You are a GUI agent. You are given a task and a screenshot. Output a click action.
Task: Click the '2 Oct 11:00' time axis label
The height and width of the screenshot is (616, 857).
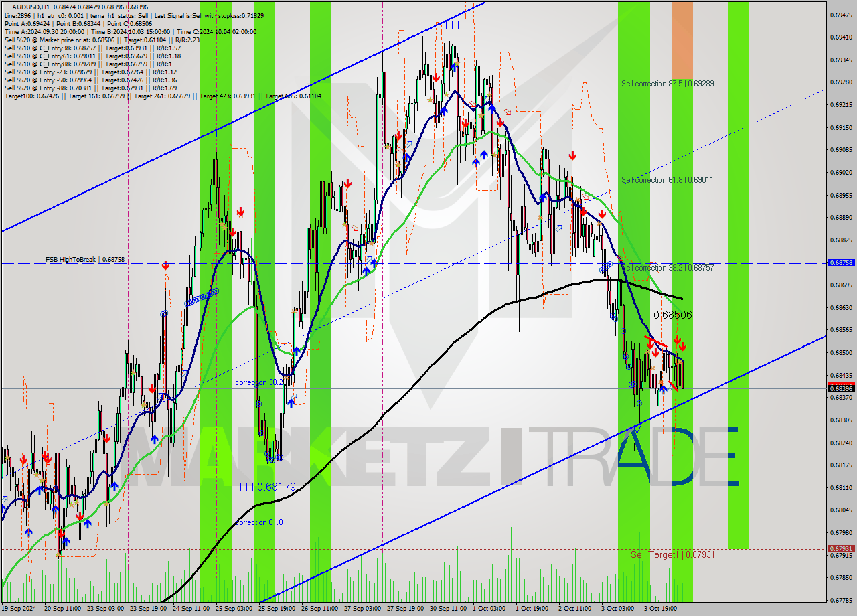(x=574, y=609)
